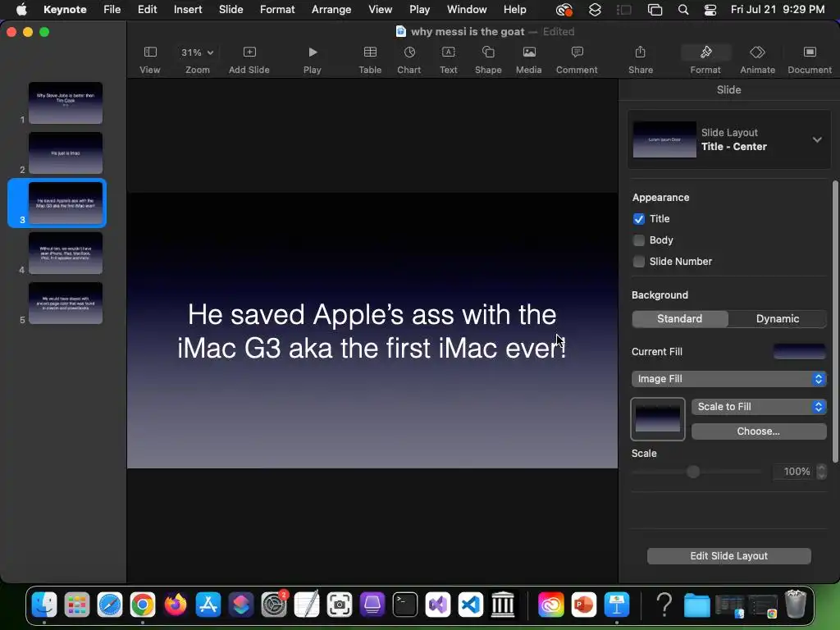This screenshot has height=630, width=840.
Task: Open the Arrange menu
Action: tap(331, 10)
